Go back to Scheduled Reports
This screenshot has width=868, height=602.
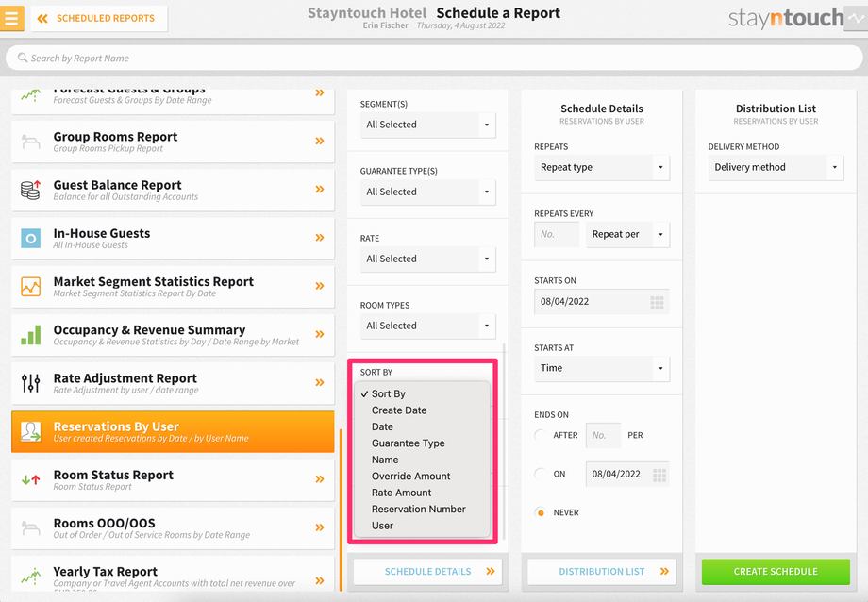click(99, 18)
